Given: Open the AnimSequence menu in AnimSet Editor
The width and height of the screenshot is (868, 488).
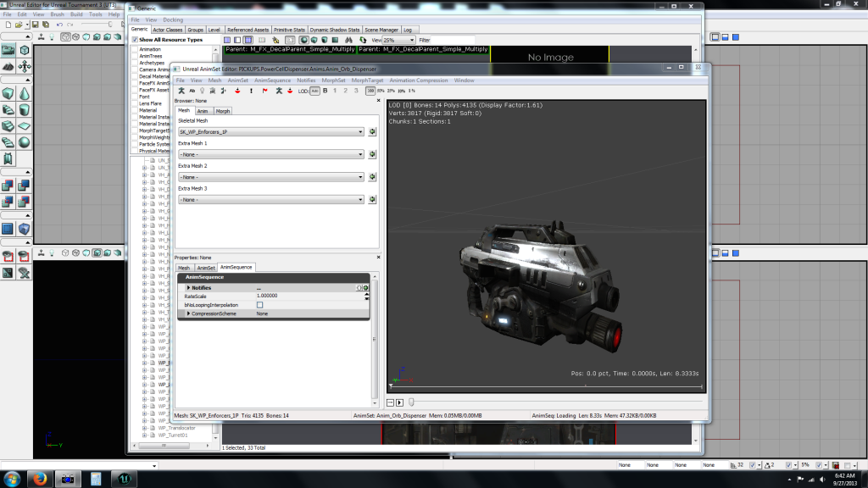Looking at the screenshot, I should pos(272,80).
